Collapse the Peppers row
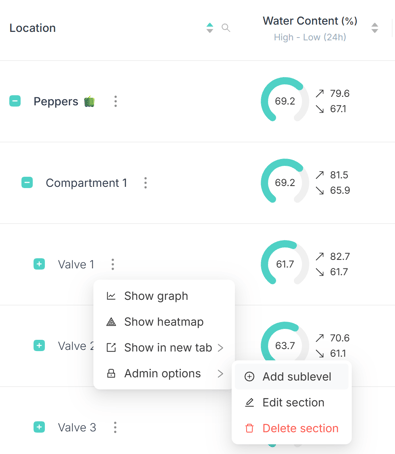Viewport: 395px width, 454px height. (15, 101)
